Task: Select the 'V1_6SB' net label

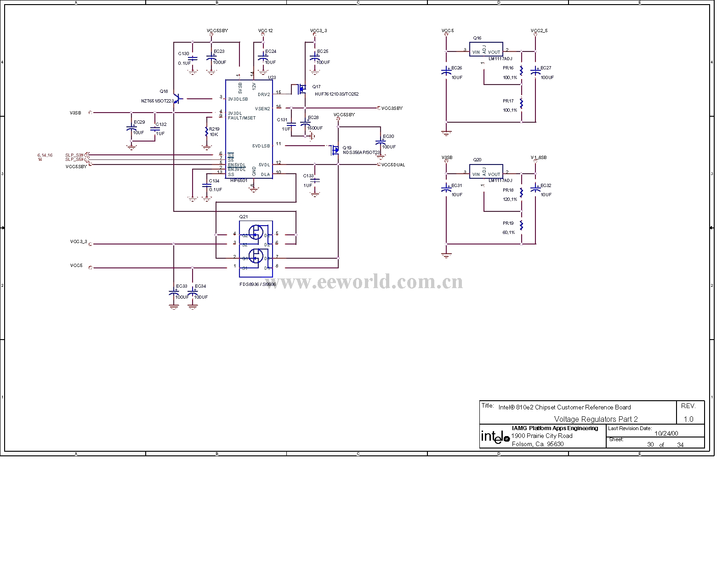Action: click(539, 158)
